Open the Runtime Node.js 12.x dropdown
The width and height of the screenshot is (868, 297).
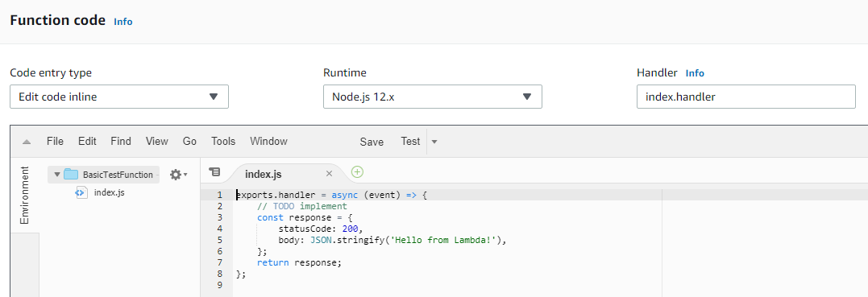tap(432, 97)
